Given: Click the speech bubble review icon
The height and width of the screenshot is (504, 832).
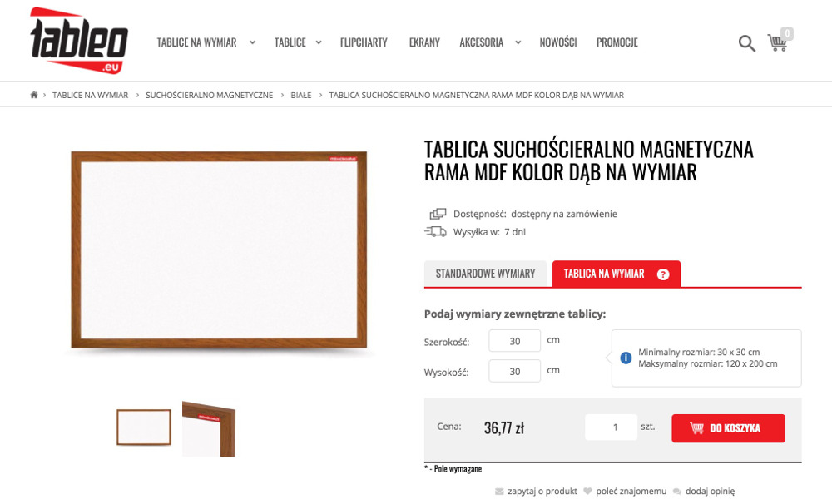Looking at the screenshot, I should 677,492.
